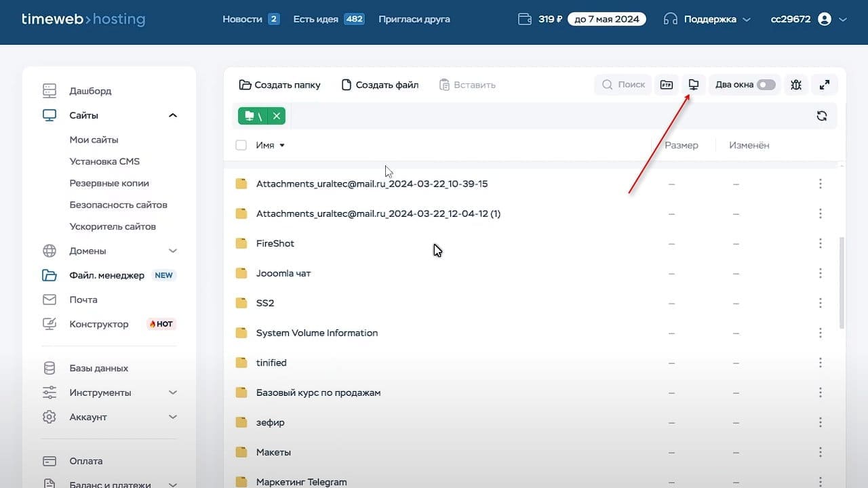Screen dimensions: 868x488
Task: Click the support headphones icon
Action: (x=671, y=19)
